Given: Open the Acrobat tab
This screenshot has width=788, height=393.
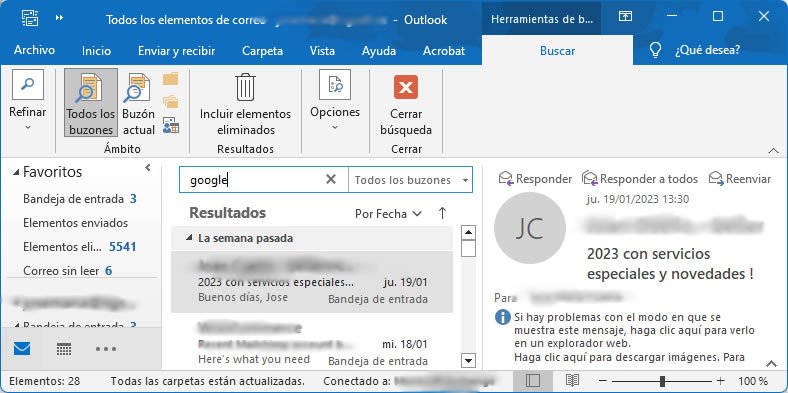Looking at the screenshot, I should click(444, 51).
